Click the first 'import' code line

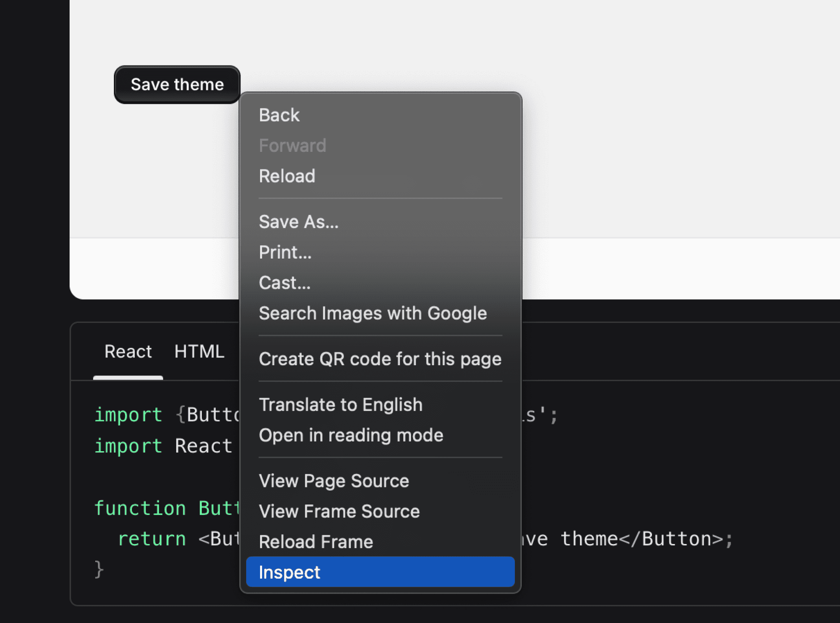coord(128,415)
